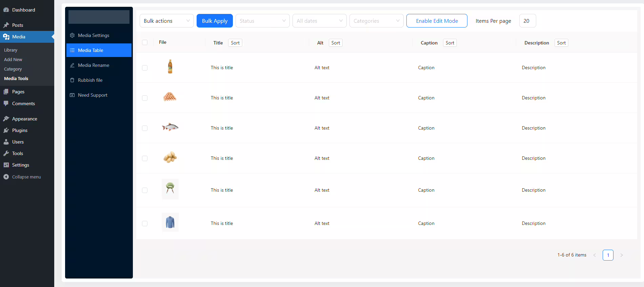
Task: Check the fish image row checkbox
Action: (x=145, y=128)
